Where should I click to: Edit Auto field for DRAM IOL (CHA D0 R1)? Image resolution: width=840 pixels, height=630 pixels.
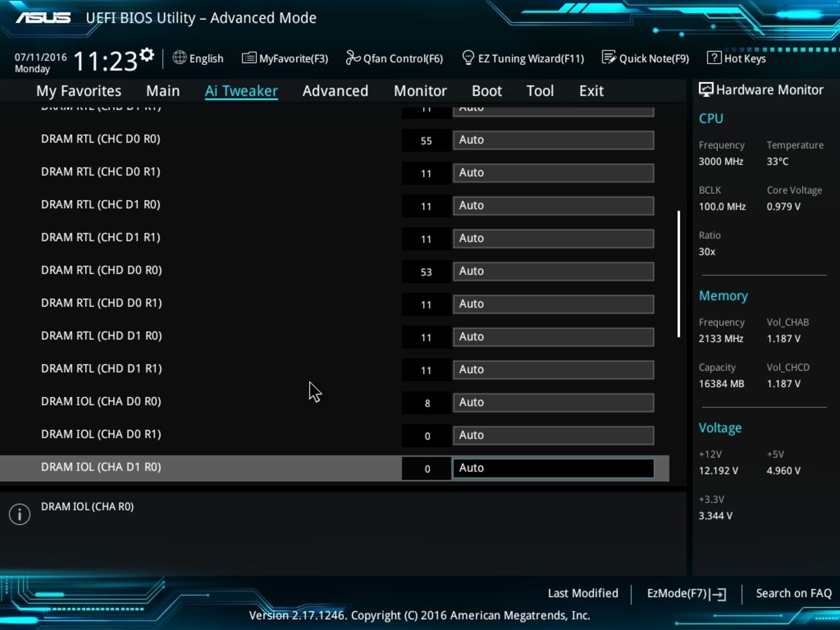(x=553, y=434)
